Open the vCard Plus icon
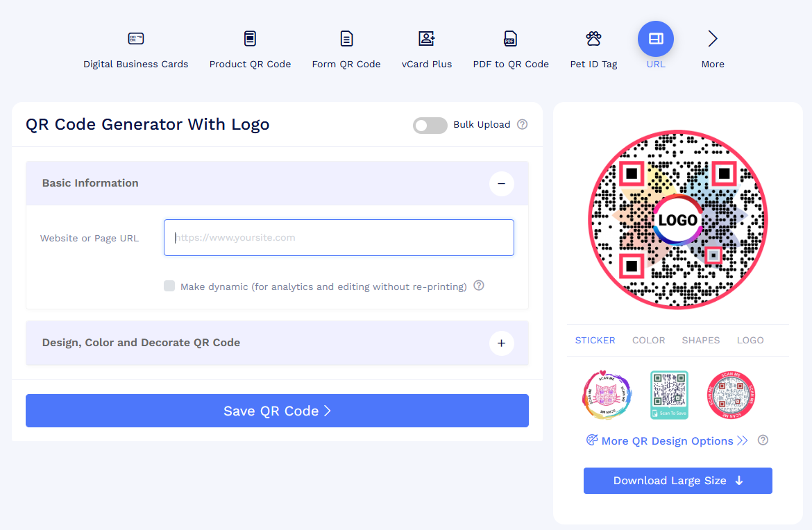The height and width of the screenshot is (530, 812). [427, 38]
